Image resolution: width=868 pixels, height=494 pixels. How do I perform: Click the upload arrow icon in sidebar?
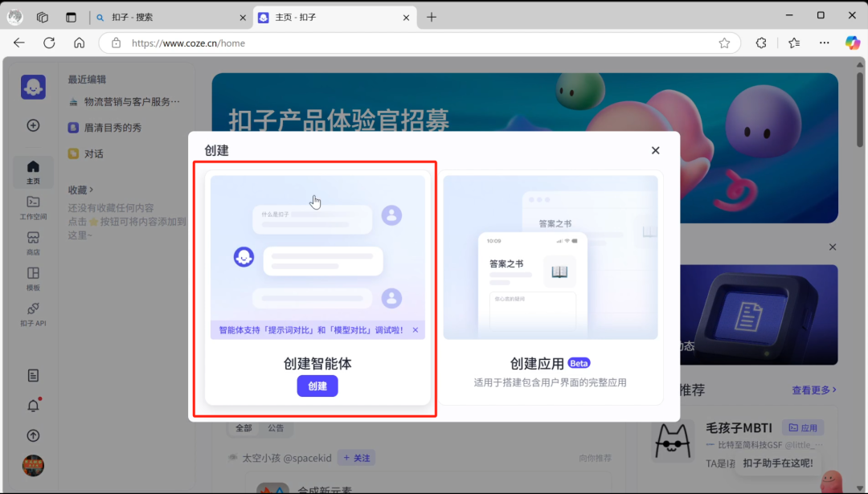point(33,435)
